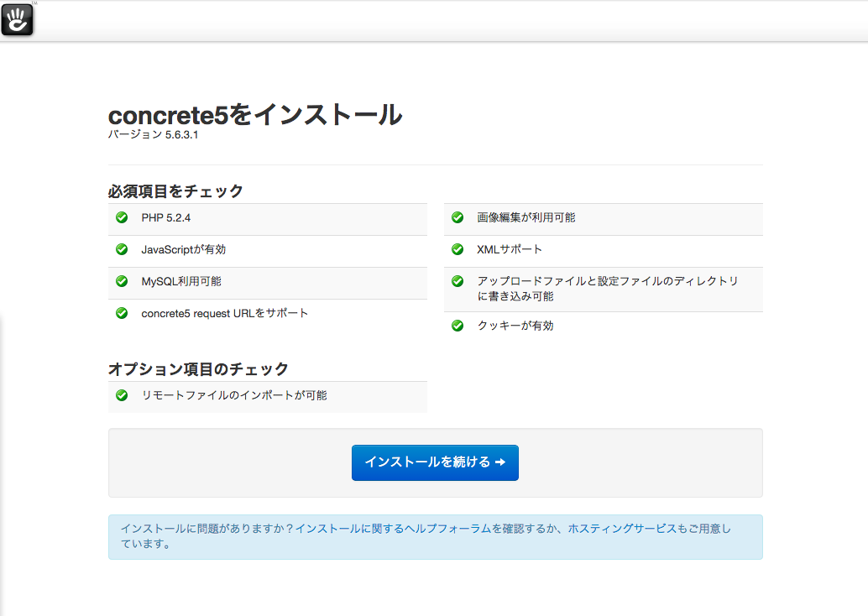Select the 画像編集が利用可能 text
This screenshot has height=616, width=868.
526,217
